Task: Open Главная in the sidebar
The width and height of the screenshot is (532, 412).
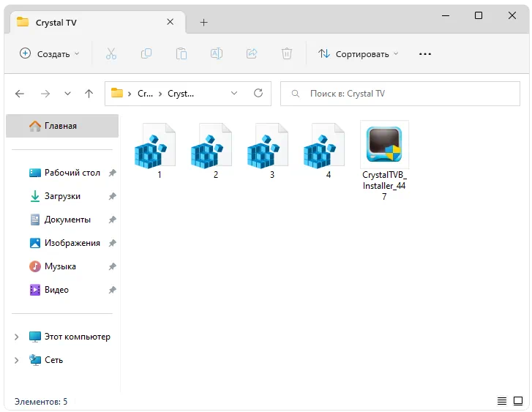Action: click(62, 126)
